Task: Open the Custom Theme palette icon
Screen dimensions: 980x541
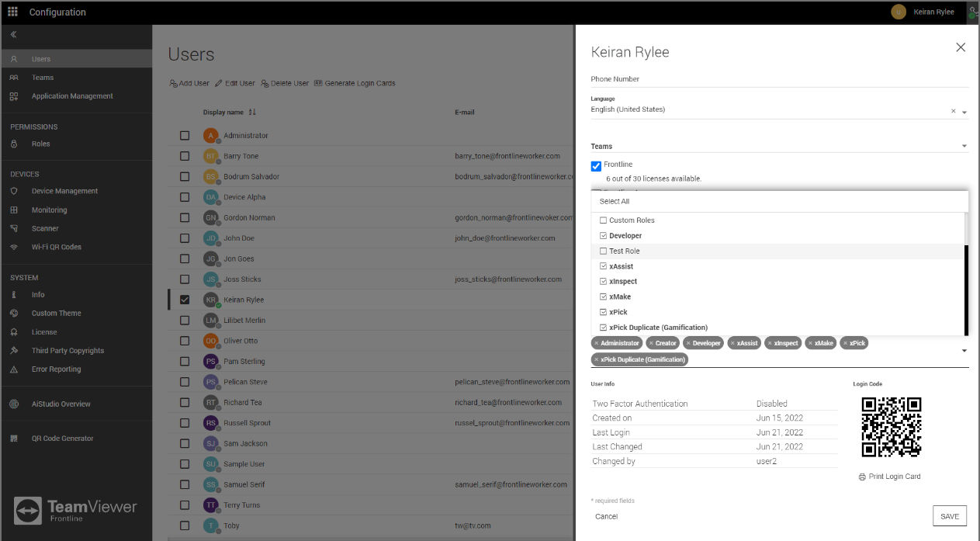Action: click(x=14, y=313)
